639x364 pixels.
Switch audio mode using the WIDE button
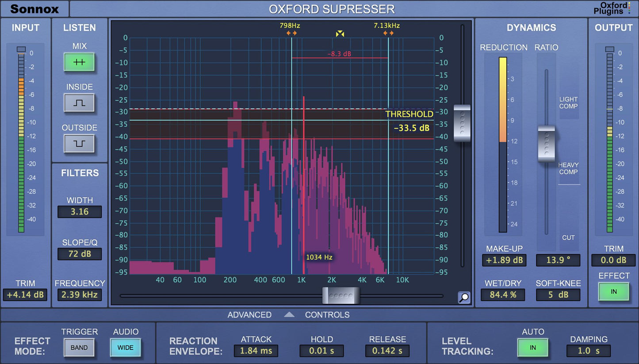pyautogui.click(x=125, y=348)
